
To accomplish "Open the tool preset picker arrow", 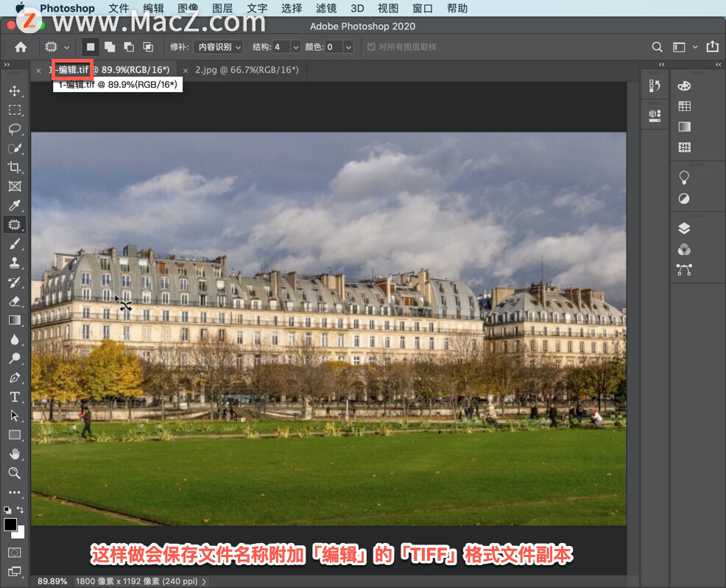I will coord(67,46).
